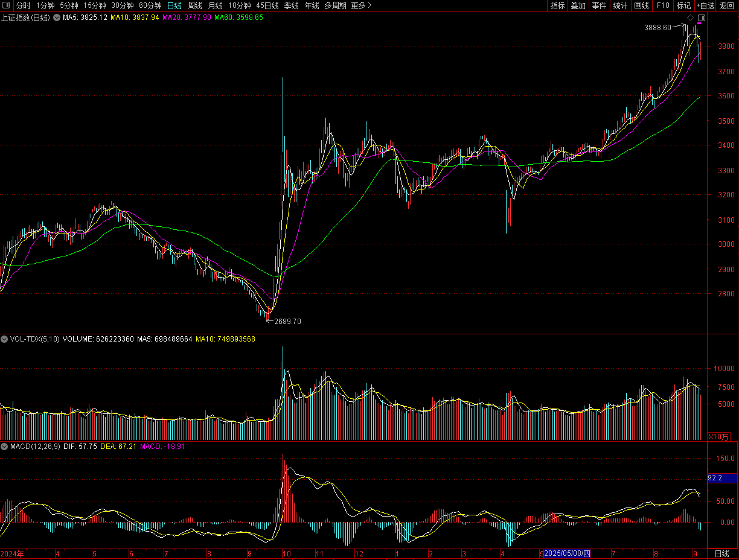This screenshot has width=739, height=560.
Task: Expand 更多 period options
Action: 361,5
